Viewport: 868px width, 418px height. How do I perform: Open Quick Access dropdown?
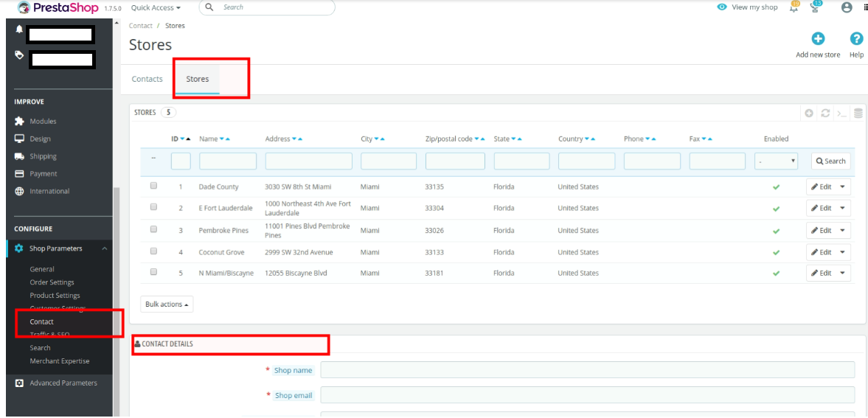(156, 8)
